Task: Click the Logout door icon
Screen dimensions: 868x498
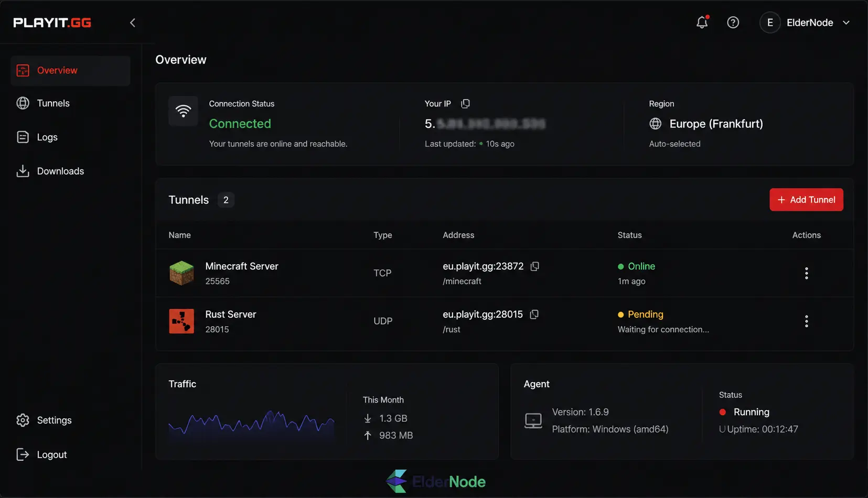Action: (x=23, y=454)
